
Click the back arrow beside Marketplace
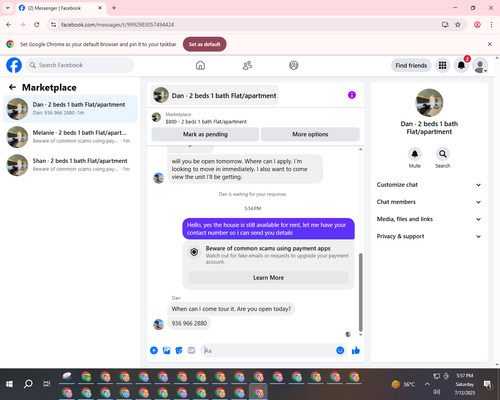[12, 87]
